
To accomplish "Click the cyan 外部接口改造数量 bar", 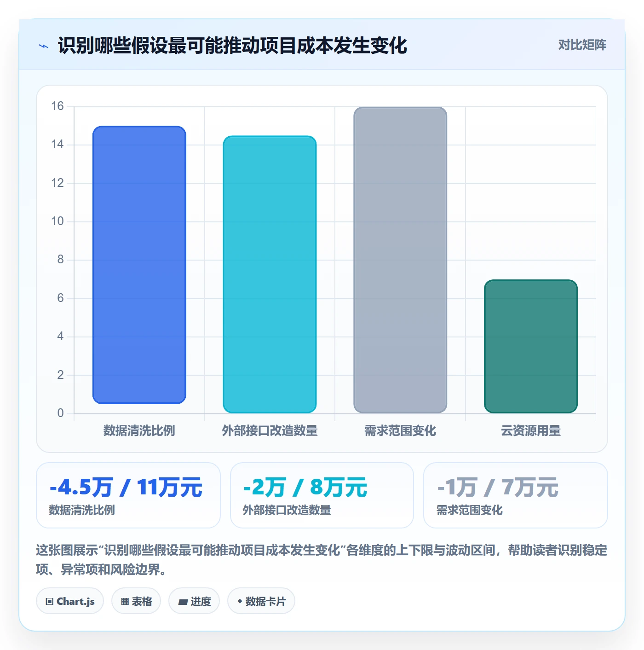I will (270, 274).
